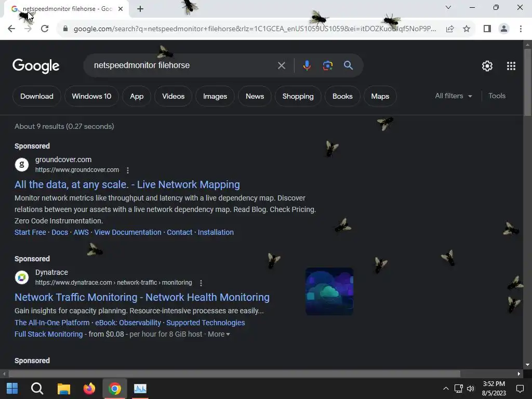Open Full Stack Monitoring link
This screenshot has width=532, height=399.
48,334
